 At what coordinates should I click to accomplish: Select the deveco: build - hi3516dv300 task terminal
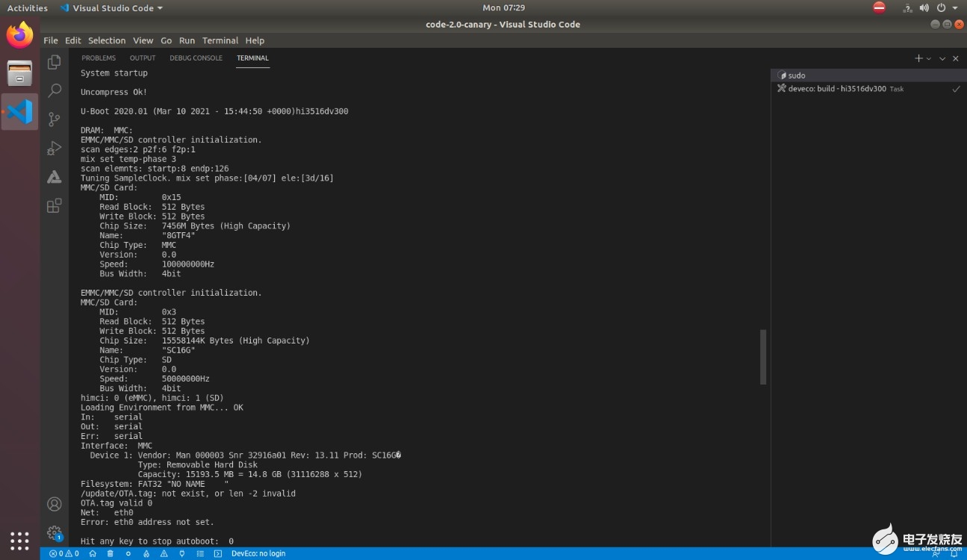point(868,89)
